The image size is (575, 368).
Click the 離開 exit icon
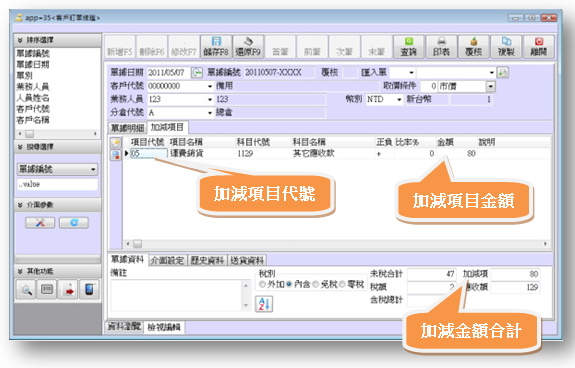pyautogui.click(x=539, y=47)
